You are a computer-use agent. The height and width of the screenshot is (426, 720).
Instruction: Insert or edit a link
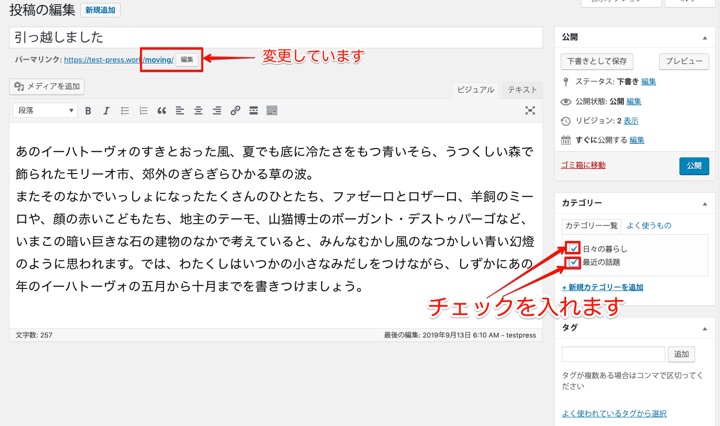tap(235, 111)
